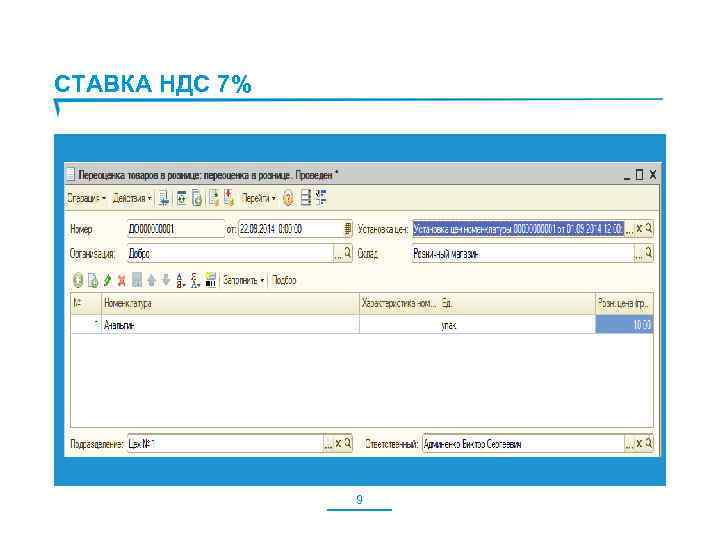Open the Перейти dropdown menu

point(259,198)
